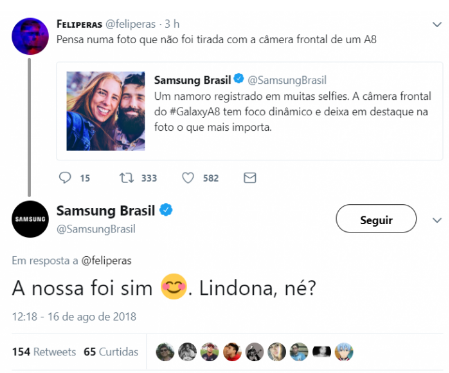449x373 pixels.
Task: View the 65 Curtidas list
Action: pyautogui.click(x=111, y=352)
